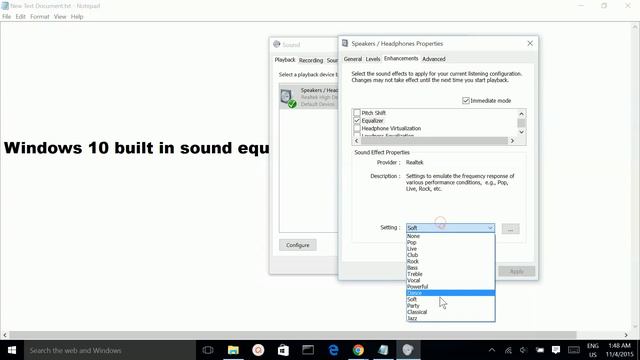
Task: Click enhancements list left scroll arrow
Action: coord(357,141)
